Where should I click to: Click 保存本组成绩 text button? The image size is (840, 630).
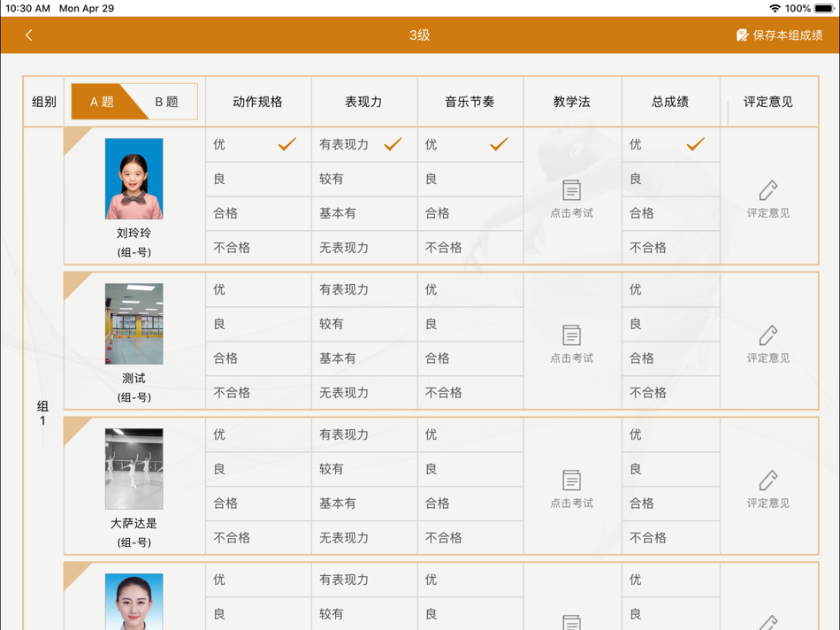point(788,35)
